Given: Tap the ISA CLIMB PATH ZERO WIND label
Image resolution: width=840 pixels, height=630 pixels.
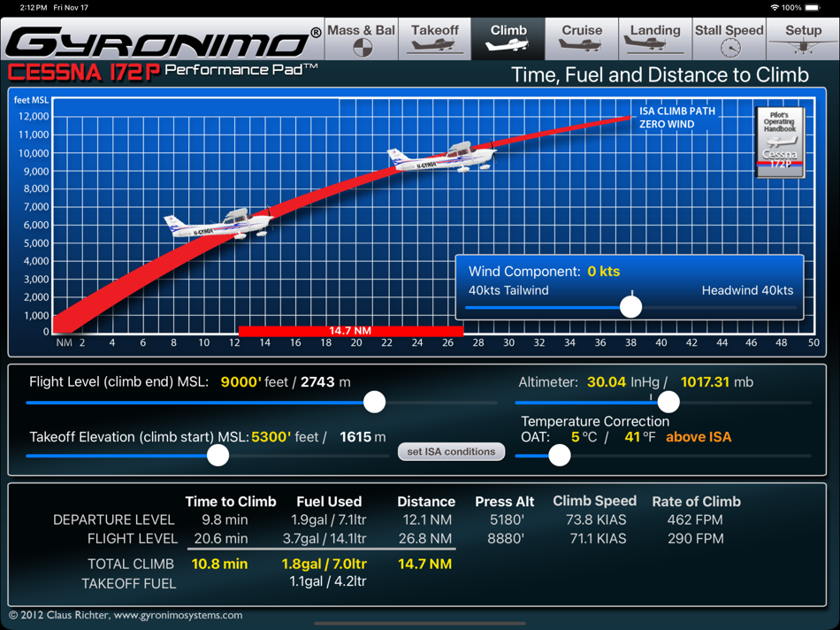Looking at the screenshot, I should pos(677,118).
